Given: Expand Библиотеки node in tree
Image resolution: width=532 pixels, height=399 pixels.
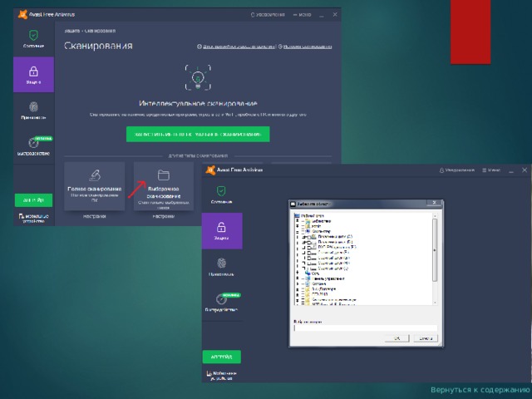Looking at the screenshot, I should [298, 221].
